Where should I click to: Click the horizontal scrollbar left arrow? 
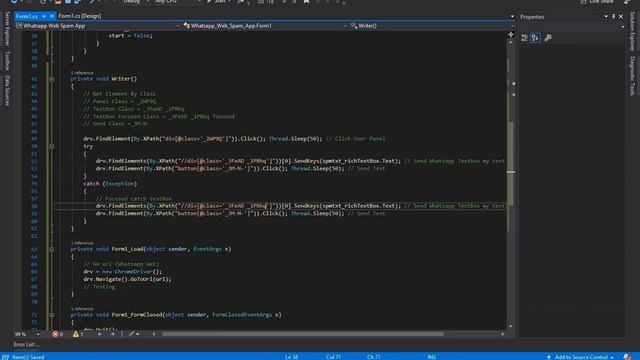pyautogui.click(x=154, y=334)
